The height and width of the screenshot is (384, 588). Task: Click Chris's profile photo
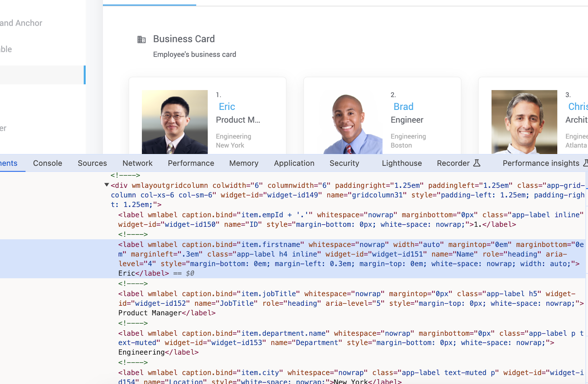524,122
